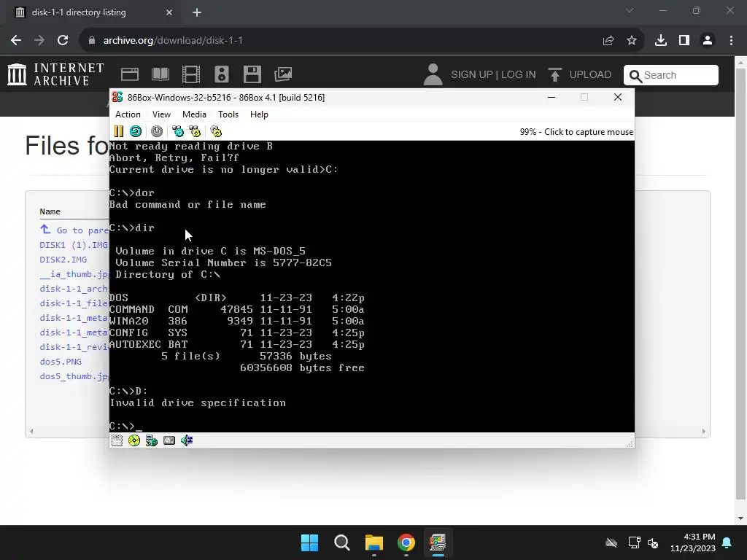This screenshot has width=747, height=560.
Task: Open 86Box settings from toolbar icon
Action: click(216, 131)
